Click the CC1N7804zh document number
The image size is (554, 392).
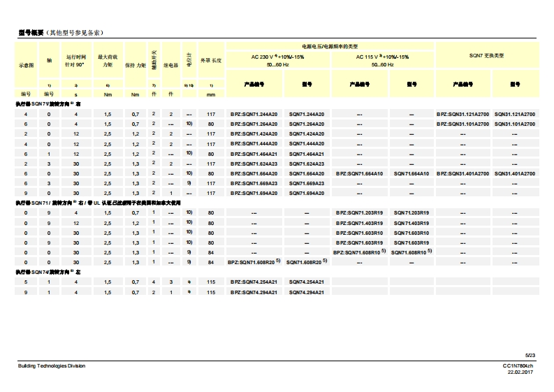[x=518, y=365]
